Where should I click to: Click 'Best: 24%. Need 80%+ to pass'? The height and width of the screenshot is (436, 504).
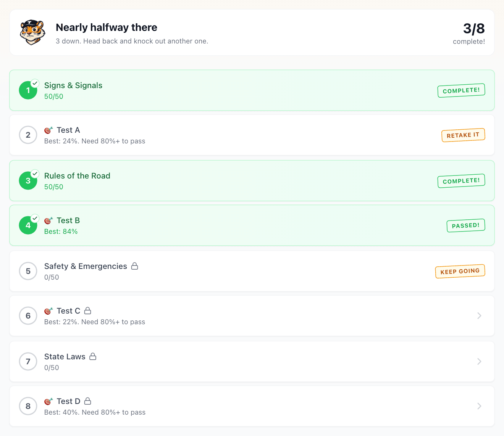(95, 141)
